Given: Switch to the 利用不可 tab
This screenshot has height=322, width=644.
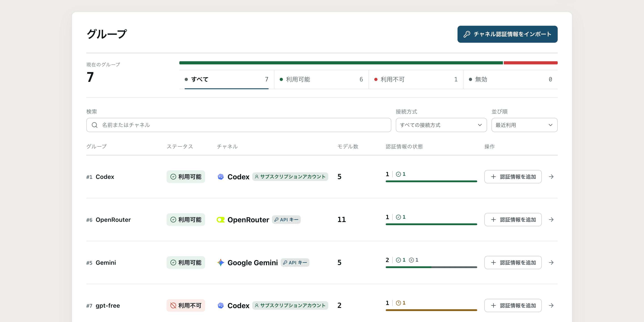Looking at the screenshot, I should pyautogui.click(x=416, y=80).
